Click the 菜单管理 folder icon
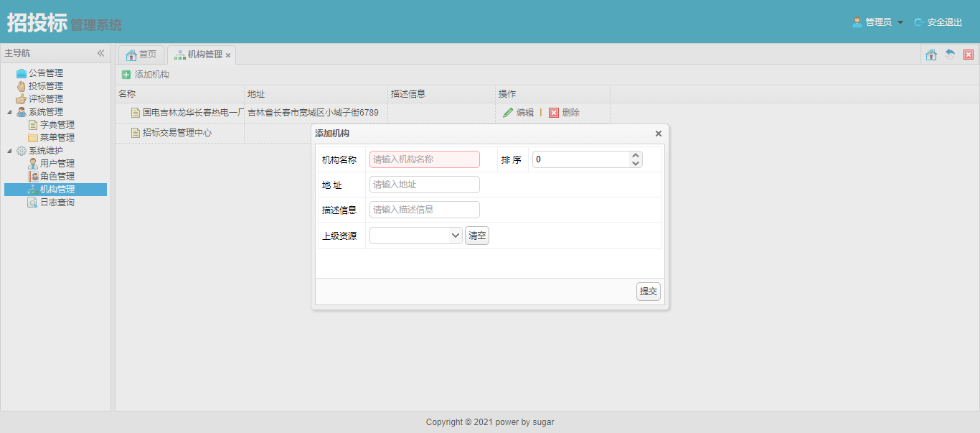 coord(33,137)
